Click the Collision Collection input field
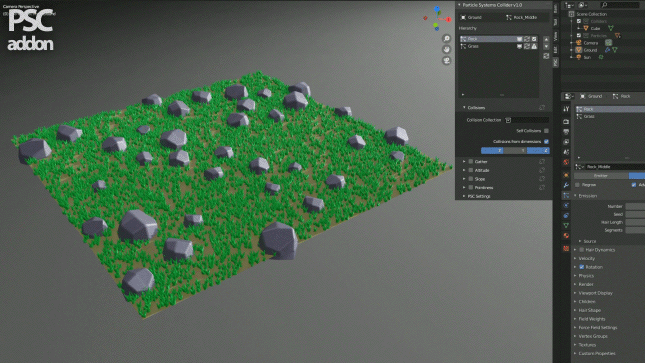The height and width of the screenshot is (363, 645). (x=527, y=120)
